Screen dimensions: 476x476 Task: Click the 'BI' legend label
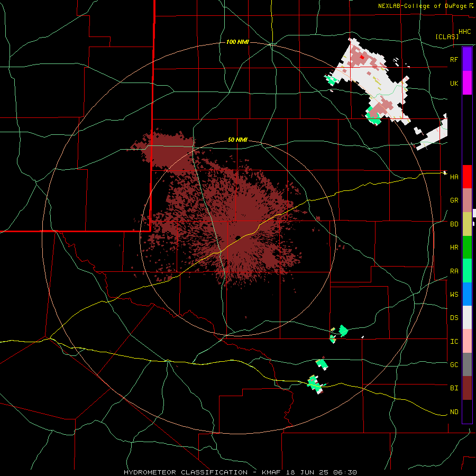tap(454, 388)
